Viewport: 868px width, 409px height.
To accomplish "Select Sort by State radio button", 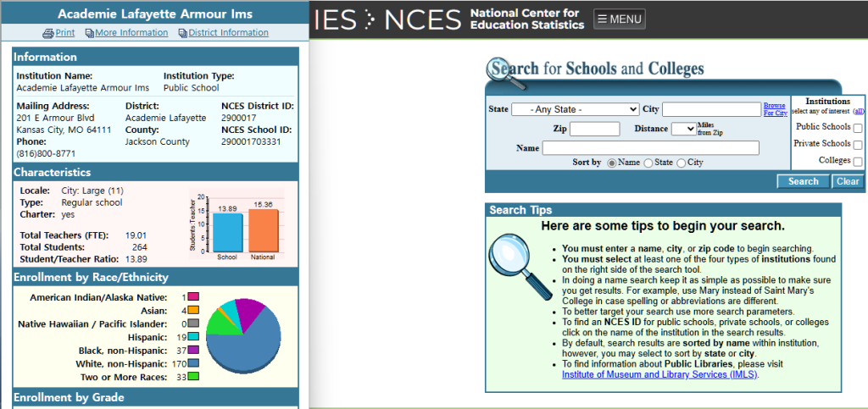I will (648, 163).
